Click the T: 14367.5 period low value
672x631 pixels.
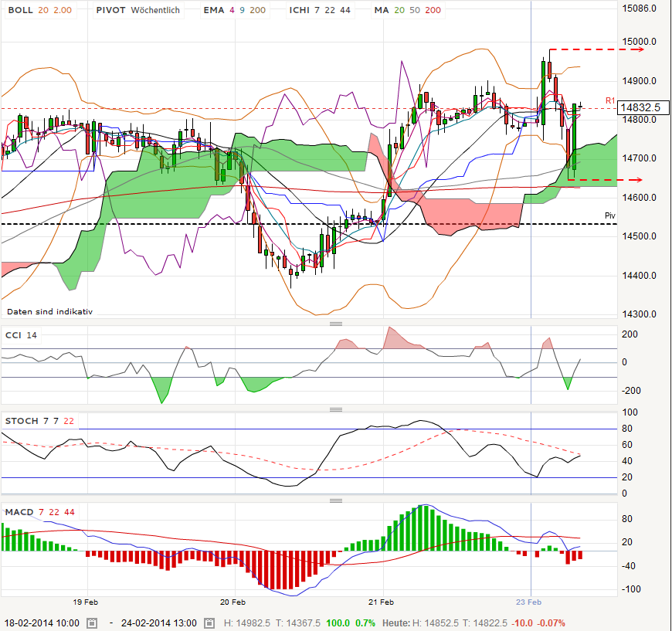pos(298,623)
